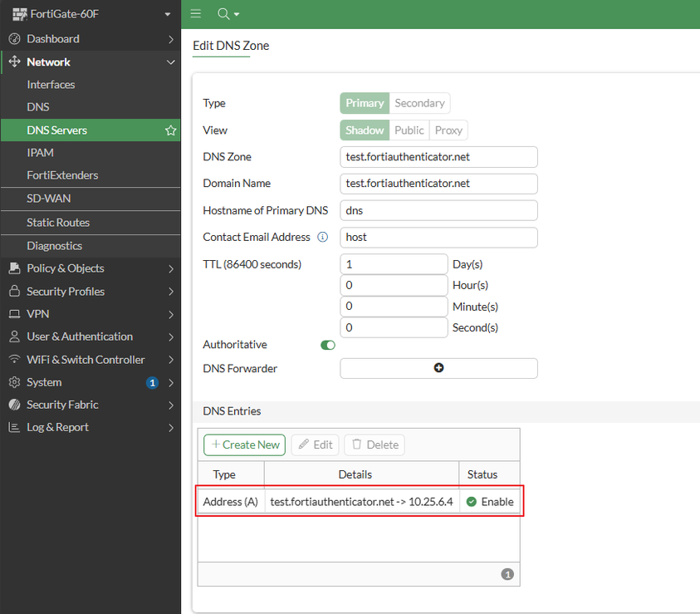Click the Create New button
Screen dimensions: 700x614
244,445
